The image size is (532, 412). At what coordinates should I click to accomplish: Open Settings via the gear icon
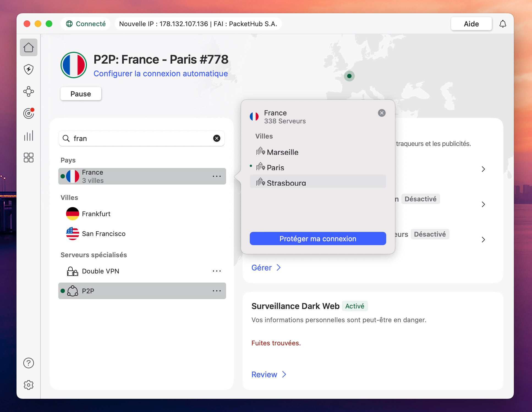pos(29,385)
